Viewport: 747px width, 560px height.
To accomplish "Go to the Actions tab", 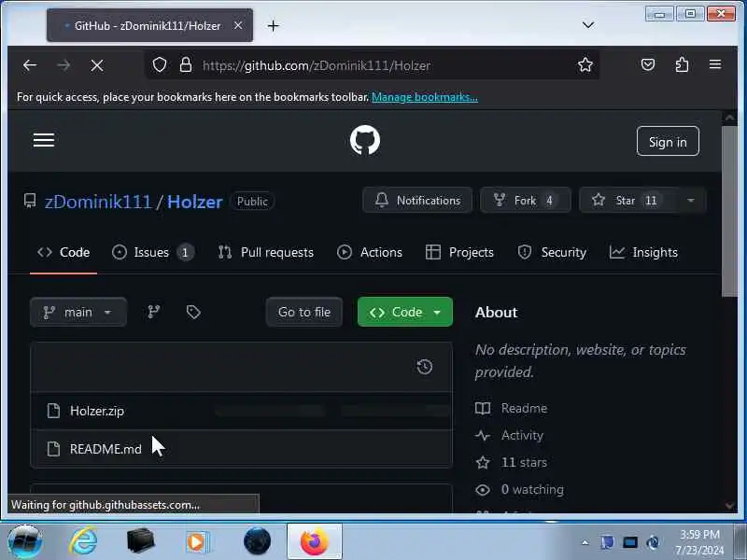I will tap(370, 252).
